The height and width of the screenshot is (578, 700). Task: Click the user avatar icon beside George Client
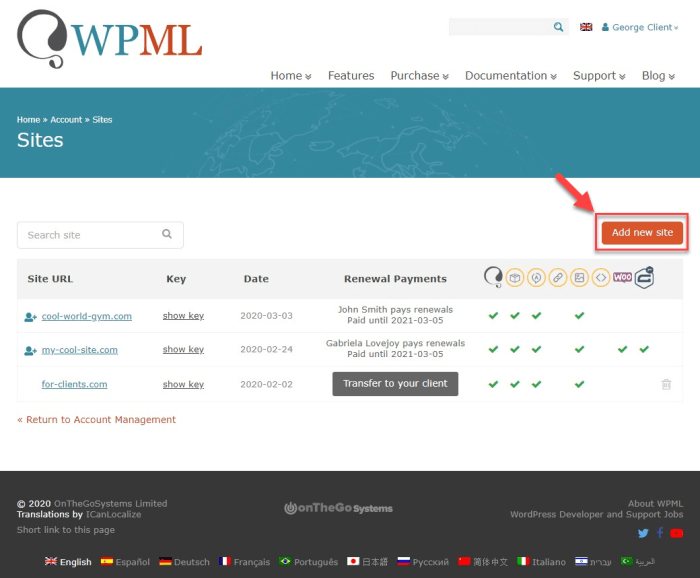point(605,27)
